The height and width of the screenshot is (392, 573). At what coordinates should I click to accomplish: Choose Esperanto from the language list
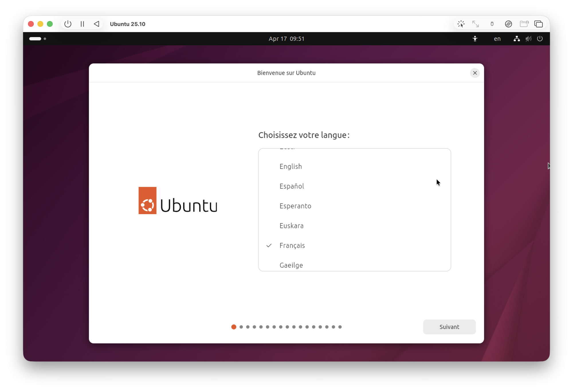coord(295,206)
